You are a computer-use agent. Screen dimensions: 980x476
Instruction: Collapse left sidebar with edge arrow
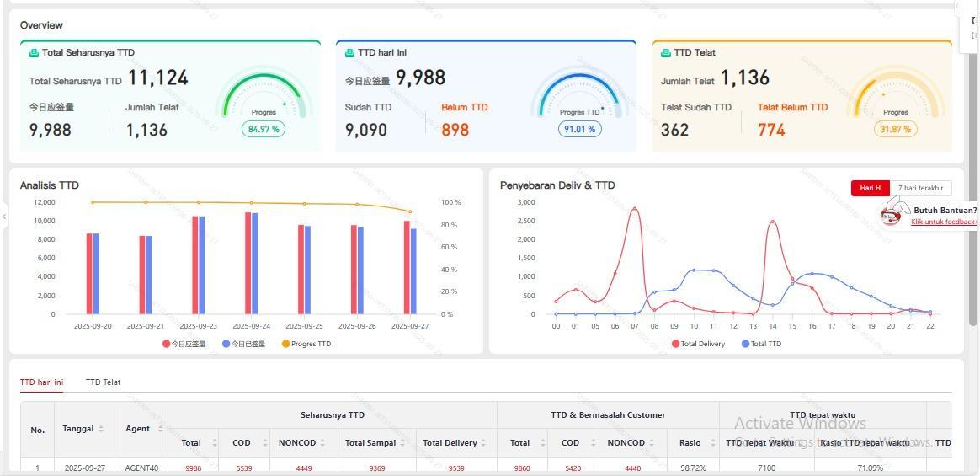point(4,217)
